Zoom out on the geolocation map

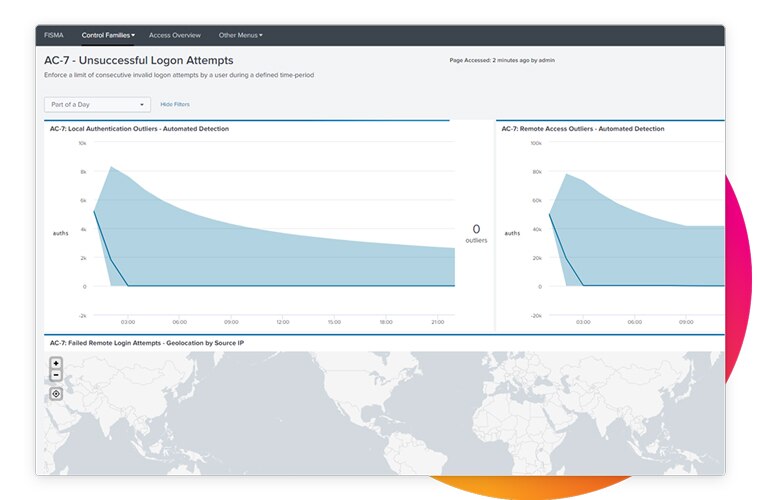[x=56, y=375]
